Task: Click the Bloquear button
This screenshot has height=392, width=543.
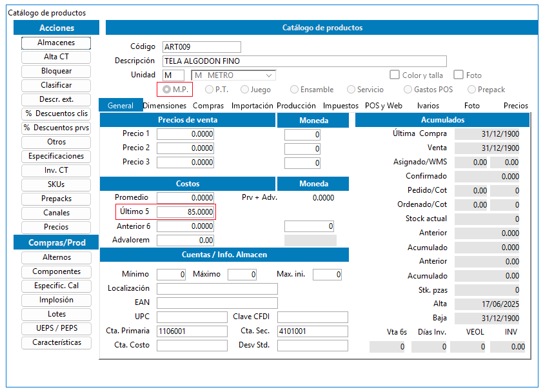Action: 56,72
